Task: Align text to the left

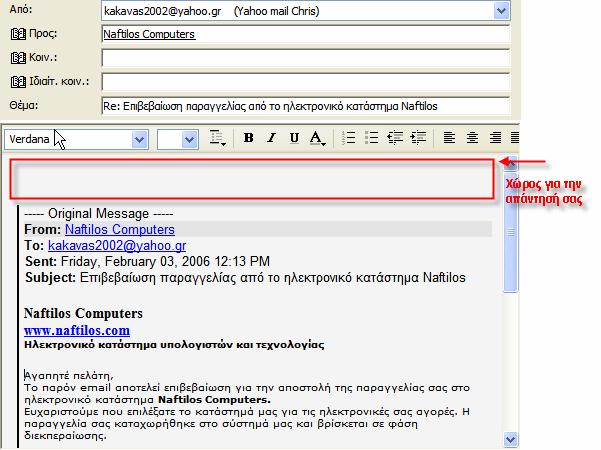Action: pos(449,138)
